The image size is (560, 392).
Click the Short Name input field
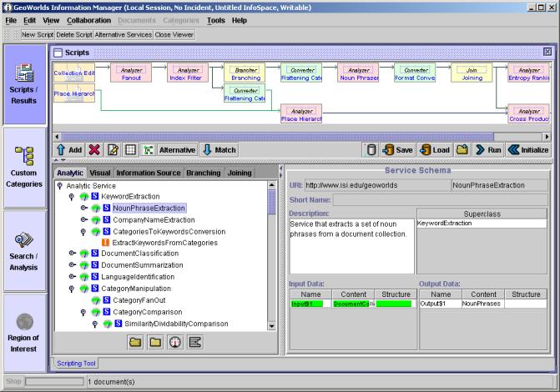pos(440,200)
